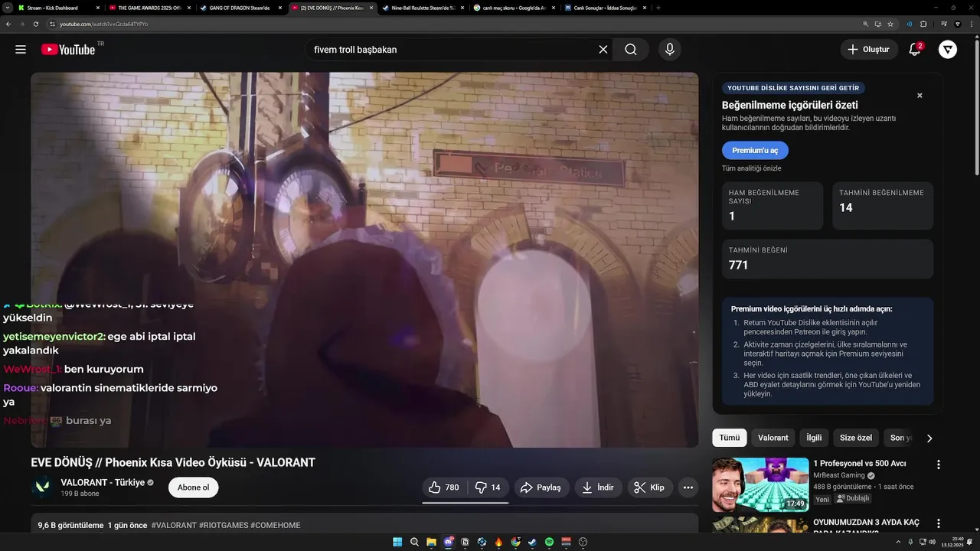
Task: Clear the search box with the X
Action: [x=603, y=50]
